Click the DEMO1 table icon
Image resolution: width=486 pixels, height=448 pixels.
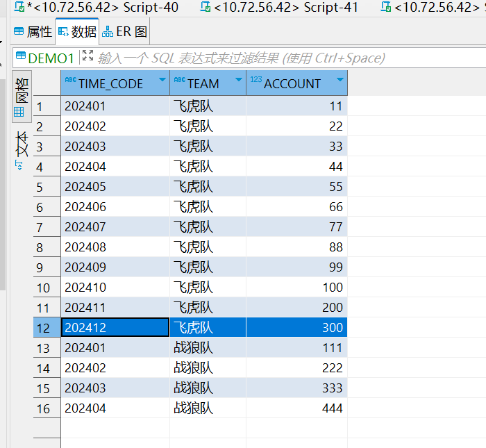(21, 56)
